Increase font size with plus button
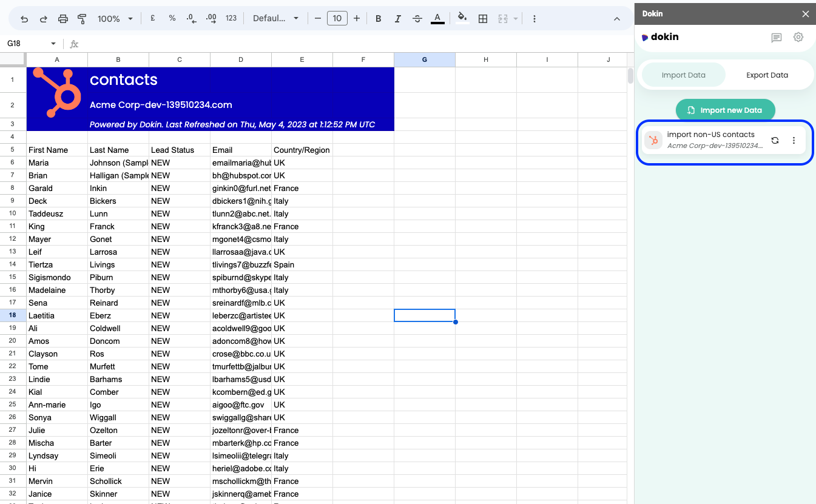816x504 pixels. pos(357,19)
